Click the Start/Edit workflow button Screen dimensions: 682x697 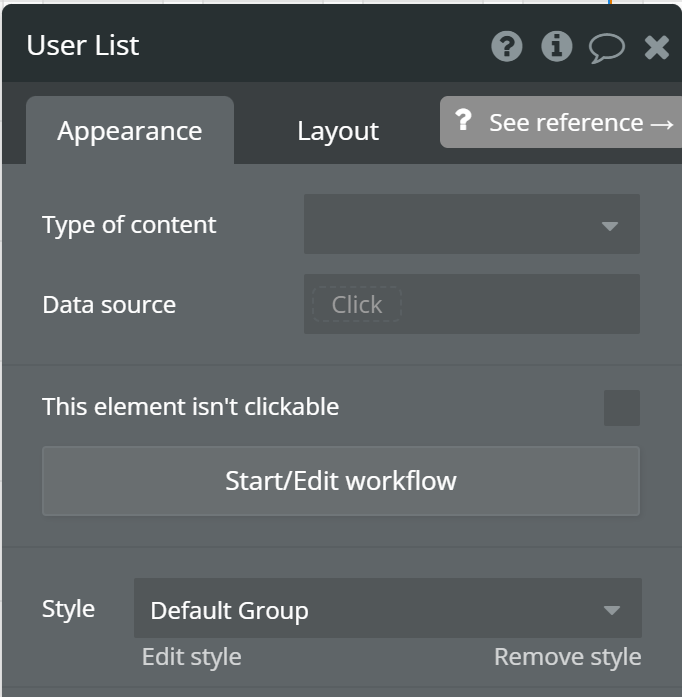point(341,481)
